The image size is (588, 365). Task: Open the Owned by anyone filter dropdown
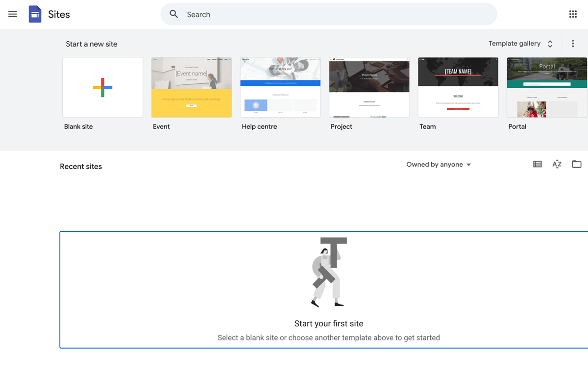tap(438, 164)
